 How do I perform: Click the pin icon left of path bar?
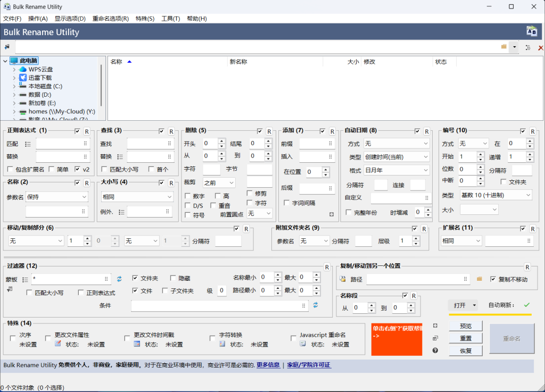(x=7, y=47)
